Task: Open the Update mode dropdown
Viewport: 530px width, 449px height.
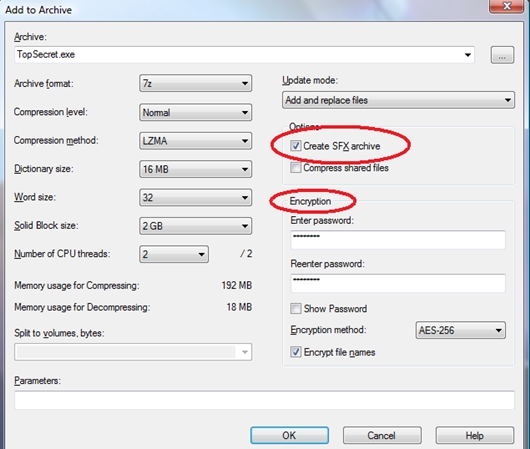Action: coord(398,100)
